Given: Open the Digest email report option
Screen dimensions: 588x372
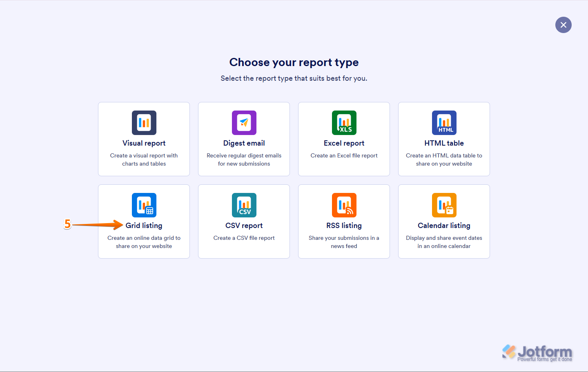Looking at the screenshot, I should coord(244,159).
